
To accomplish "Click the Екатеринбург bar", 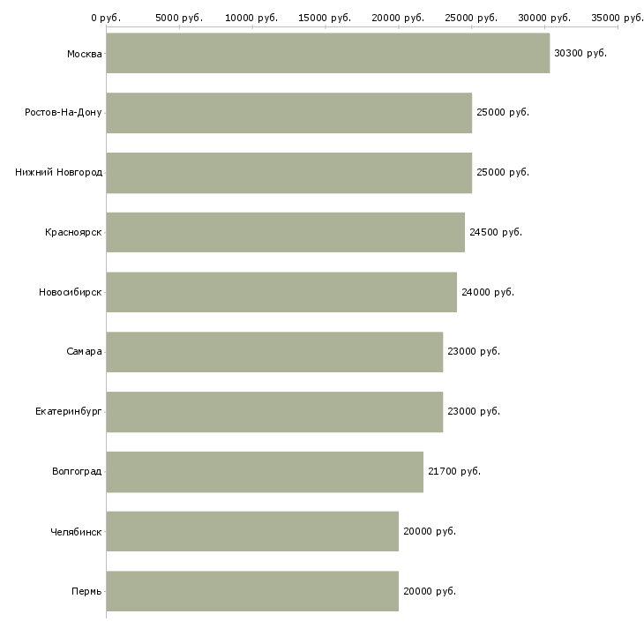I will (274, 412).
